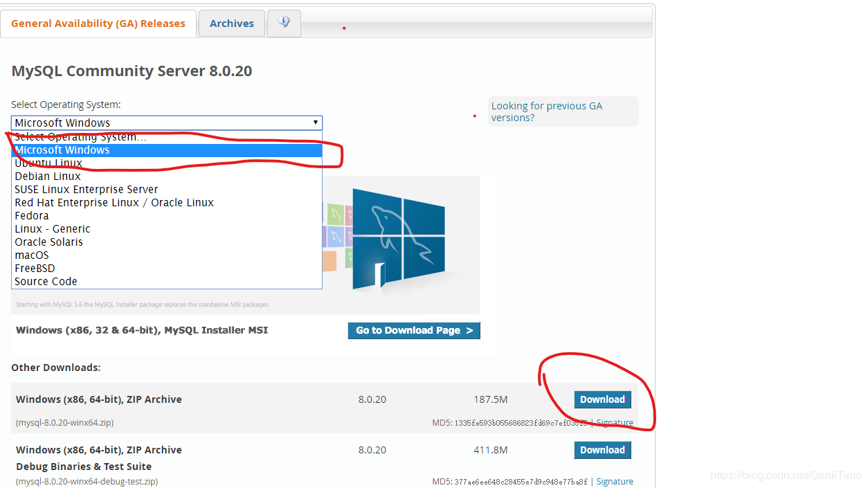Select FreeBSD from the OS list

point(167,269)
